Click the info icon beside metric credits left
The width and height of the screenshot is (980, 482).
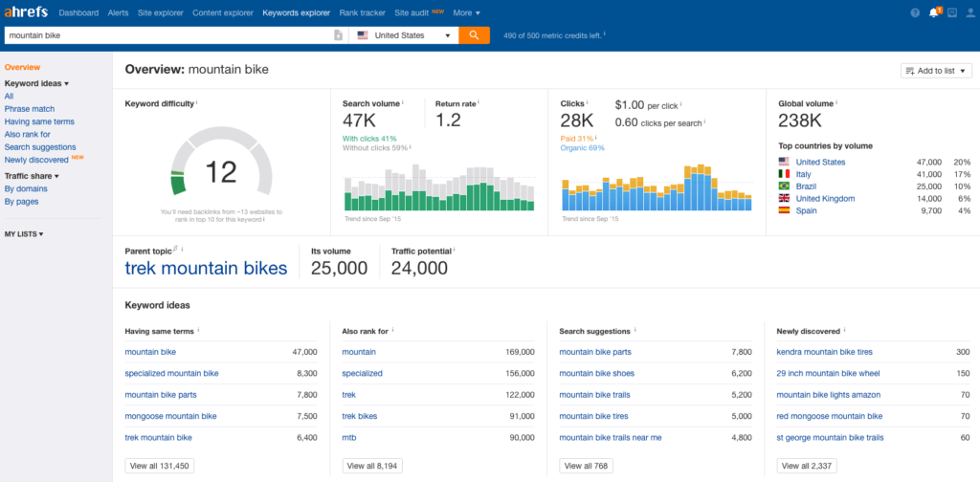click(605, 33)
